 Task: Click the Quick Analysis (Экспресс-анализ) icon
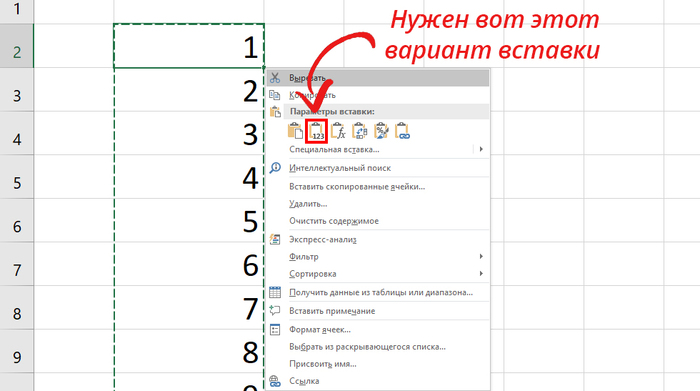pos(275,239)
